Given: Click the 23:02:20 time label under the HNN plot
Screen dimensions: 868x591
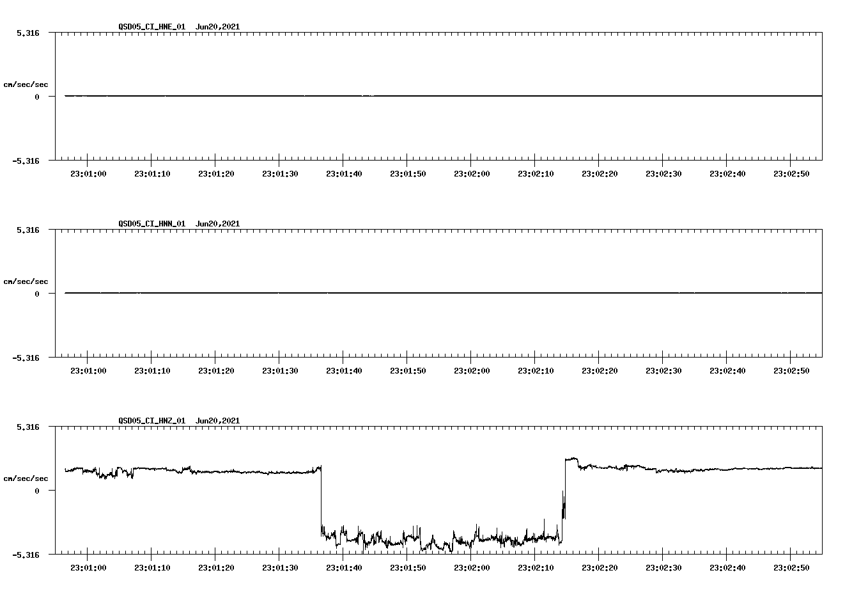Looking at the screenshot, I should [600, 371].
